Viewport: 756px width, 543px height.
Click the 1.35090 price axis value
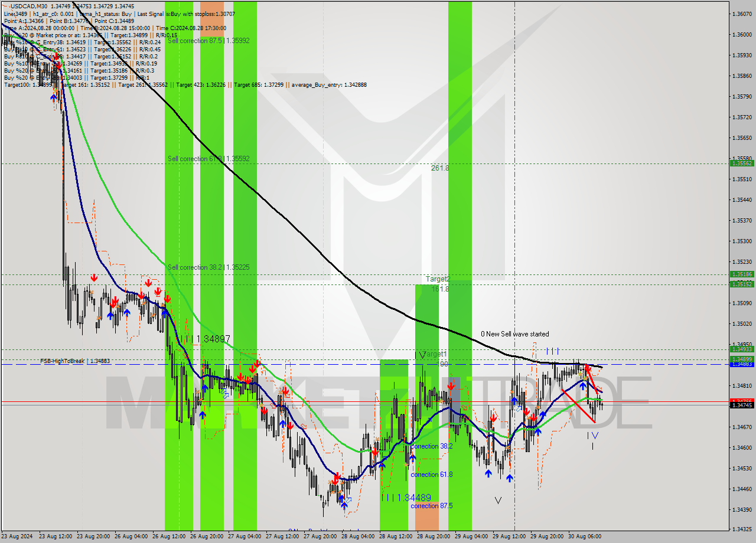tap(742, 303)
